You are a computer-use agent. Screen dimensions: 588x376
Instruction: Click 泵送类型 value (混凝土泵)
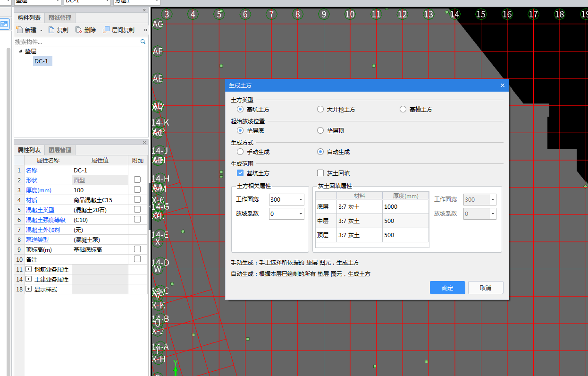click(x=100, y=239)
